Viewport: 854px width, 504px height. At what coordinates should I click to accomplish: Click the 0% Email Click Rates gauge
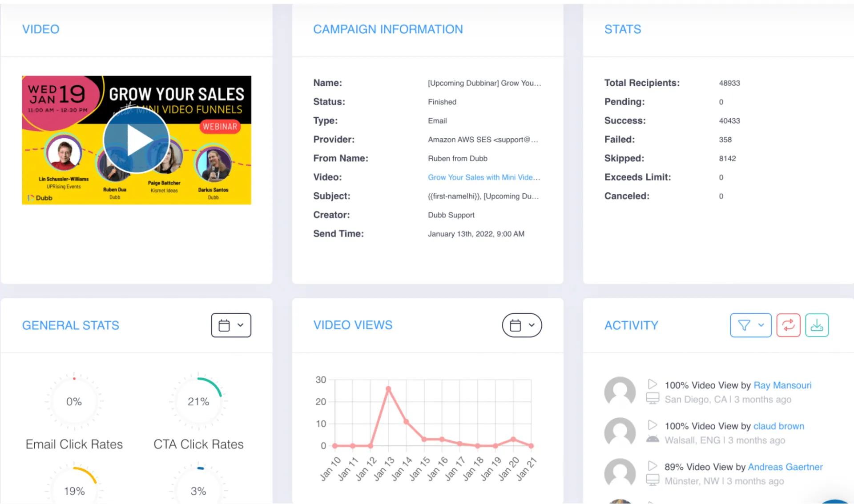(74, 402)
